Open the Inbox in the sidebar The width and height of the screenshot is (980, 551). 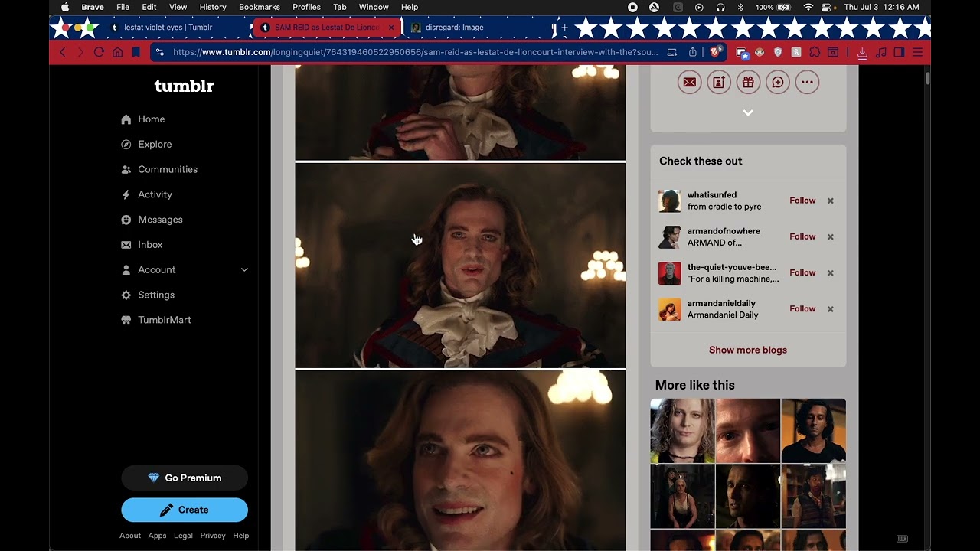pyautogui.click(x=142, y=245)
